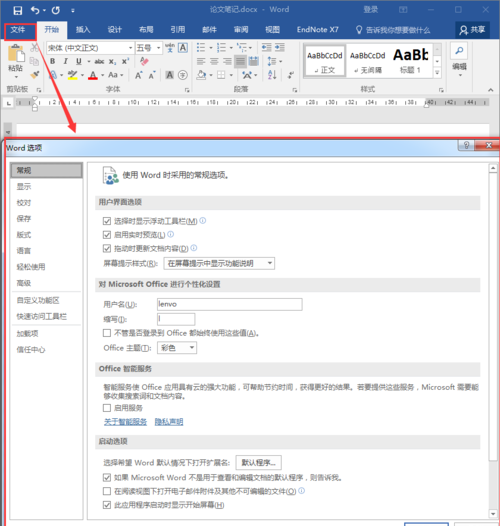Expand the 编辑 group dropdown
The image size is (500, 526).
pos(460,75)
